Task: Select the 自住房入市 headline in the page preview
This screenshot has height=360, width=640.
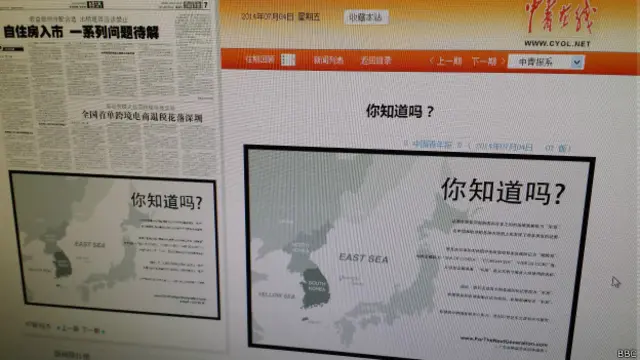Action: coord(81,32)
